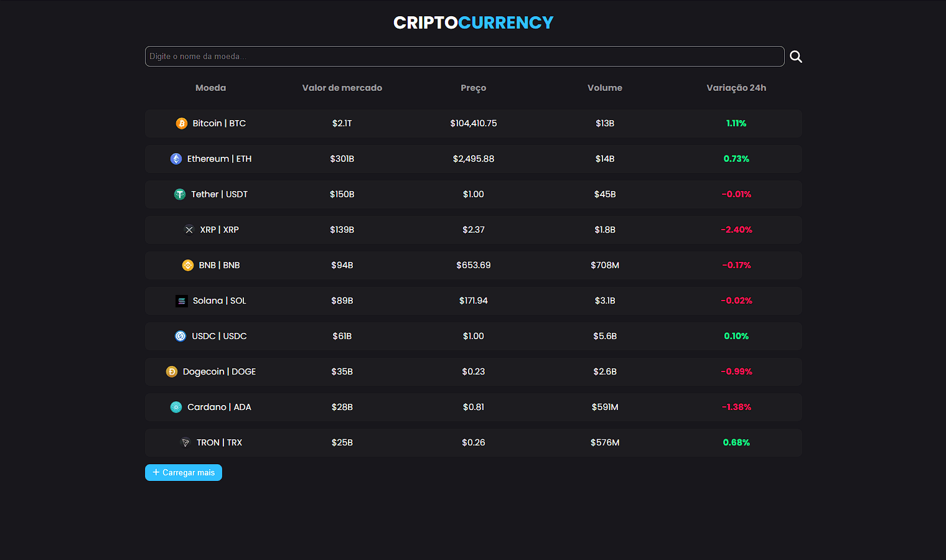Select Ethereum market cap $301B
Viewport: 946px width, 560px height.
[x=342, y=159]
